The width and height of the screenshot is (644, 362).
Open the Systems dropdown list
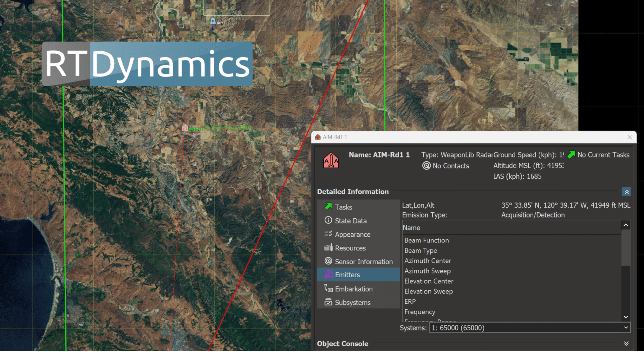click(530, 328)
